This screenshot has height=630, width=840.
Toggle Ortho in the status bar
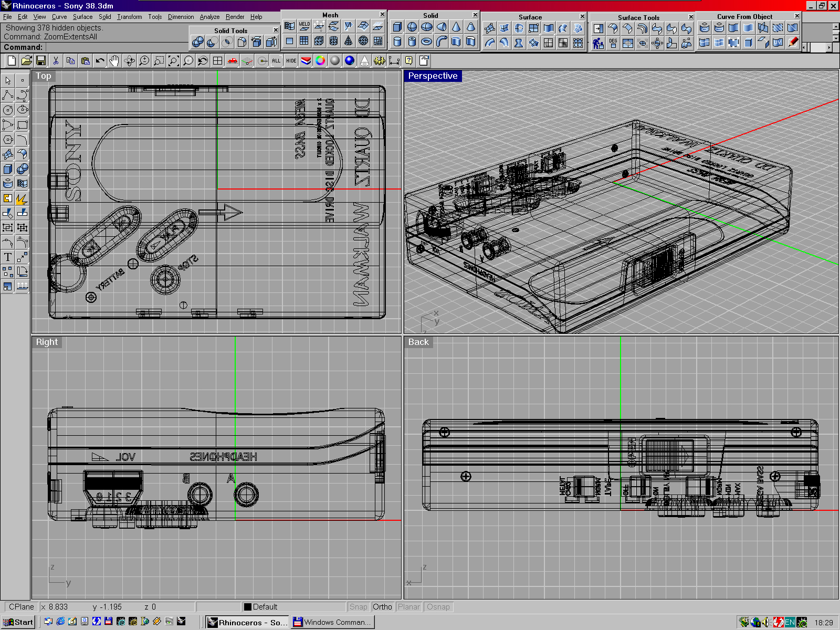(x=382, y=607)
